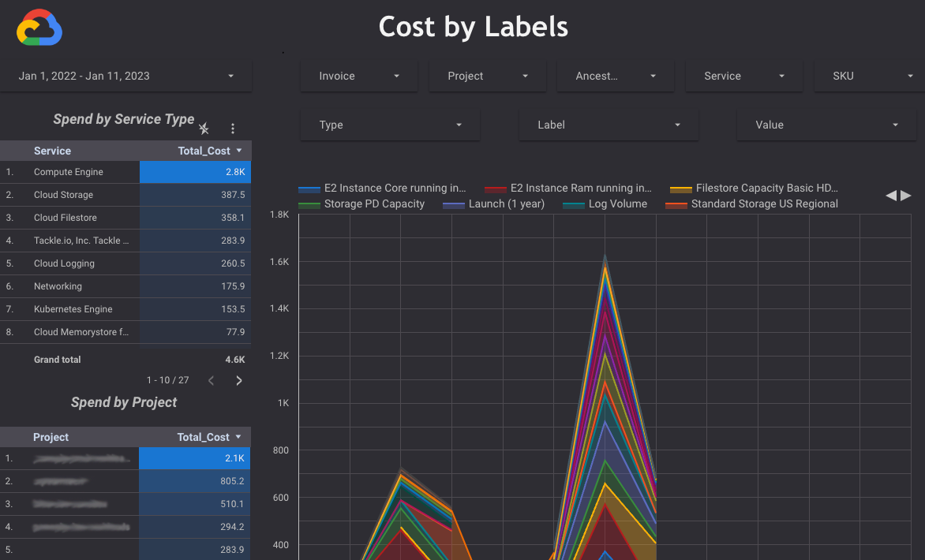
Task: Click the next page arrow below the Service table
Action: coord(239,380)
